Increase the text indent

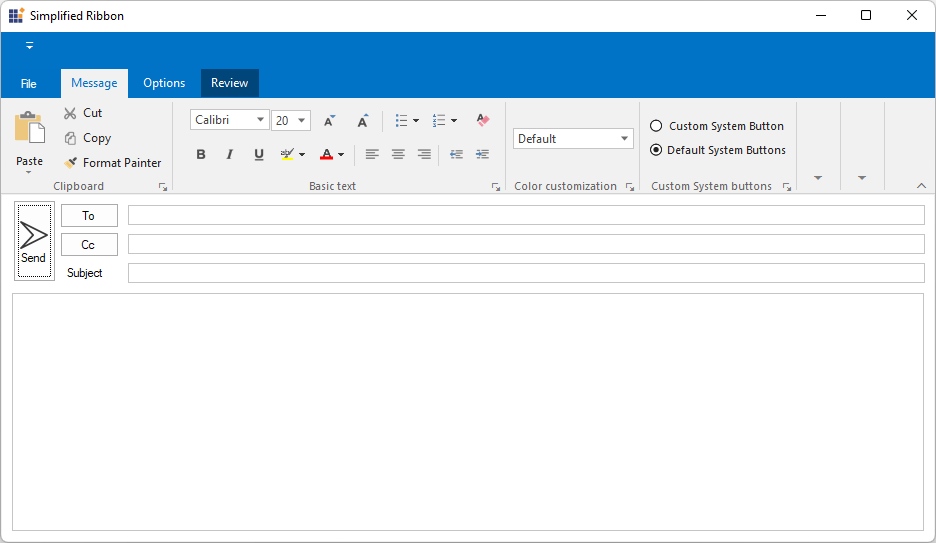(482, 154)
